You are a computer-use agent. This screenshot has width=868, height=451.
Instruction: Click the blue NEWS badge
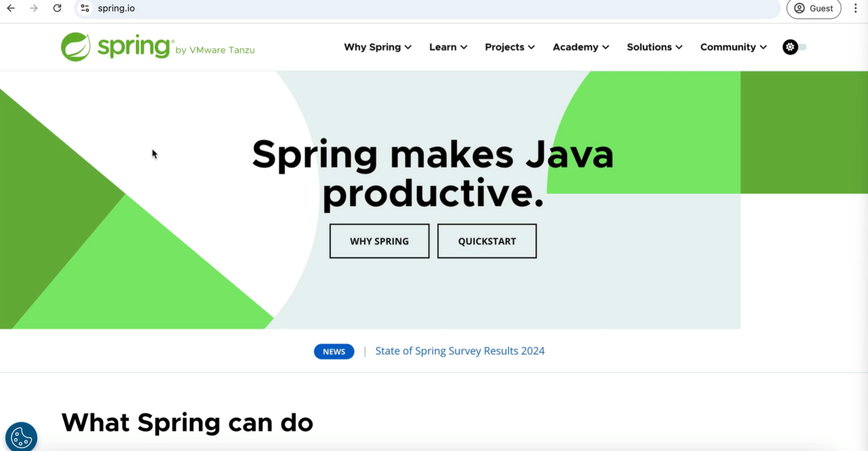click(x=334, y=352)
